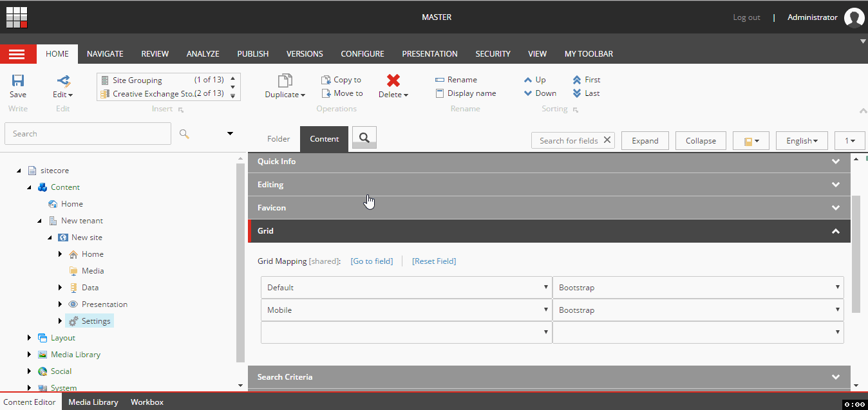Expand the Presentation tree node
The width and height of the screenshot is (868, 410).
[x=61, y=304]
